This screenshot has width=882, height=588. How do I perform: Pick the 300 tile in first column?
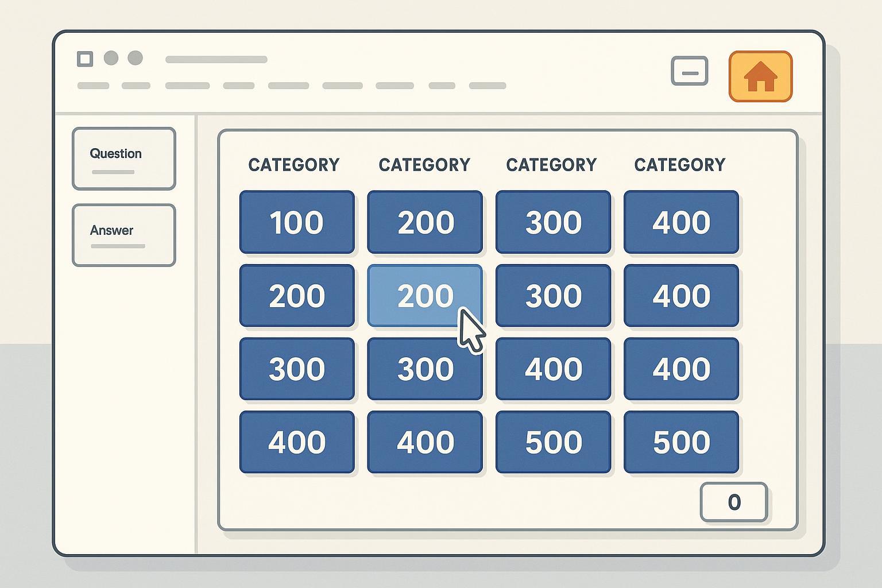[296, 369]
